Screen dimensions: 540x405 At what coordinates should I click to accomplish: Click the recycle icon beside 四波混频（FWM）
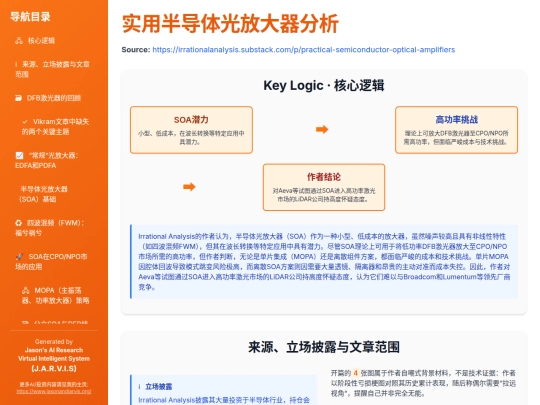18,223
